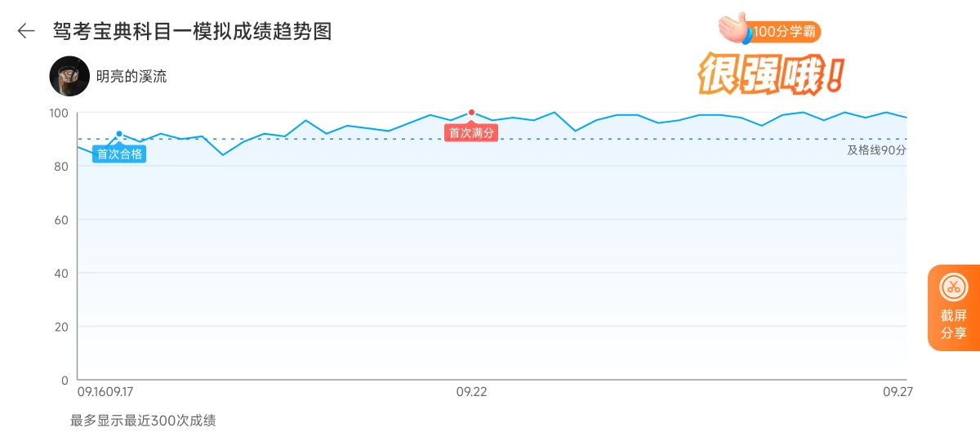This screenshot has height=441, width=980.
Task: Click the page title 驾考宝典科目一模拟成绩趋势图
Action: point(193,31)
